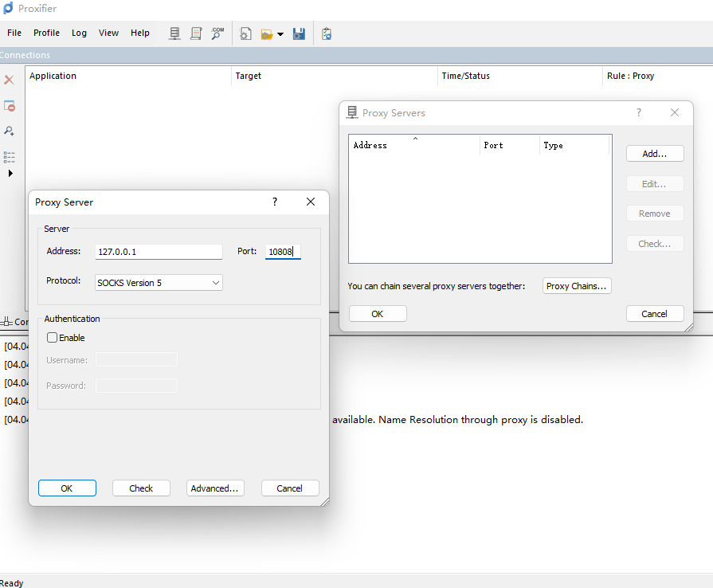Click OK in Proxy Server dialog

67,488
